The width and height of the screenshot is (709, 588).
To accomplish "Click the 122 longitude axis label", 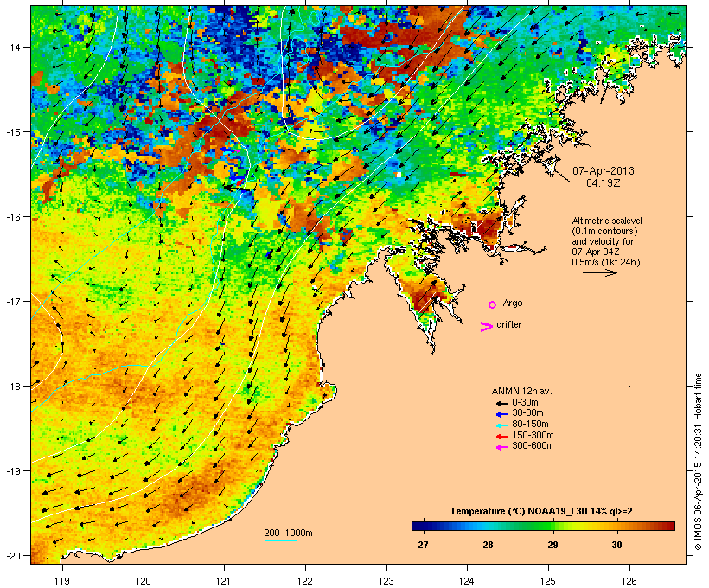I will click(x=305, y=581).
